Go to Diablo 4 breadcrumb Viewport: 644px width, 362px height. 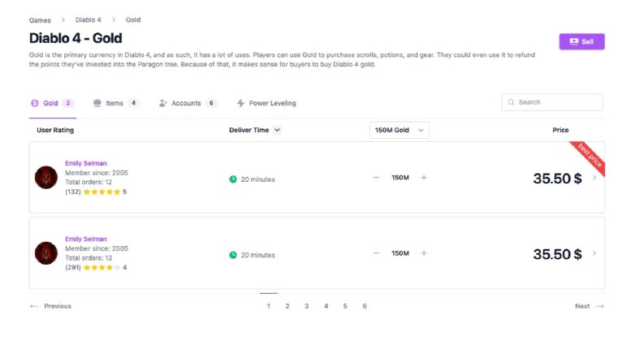[x=88, y=19]
